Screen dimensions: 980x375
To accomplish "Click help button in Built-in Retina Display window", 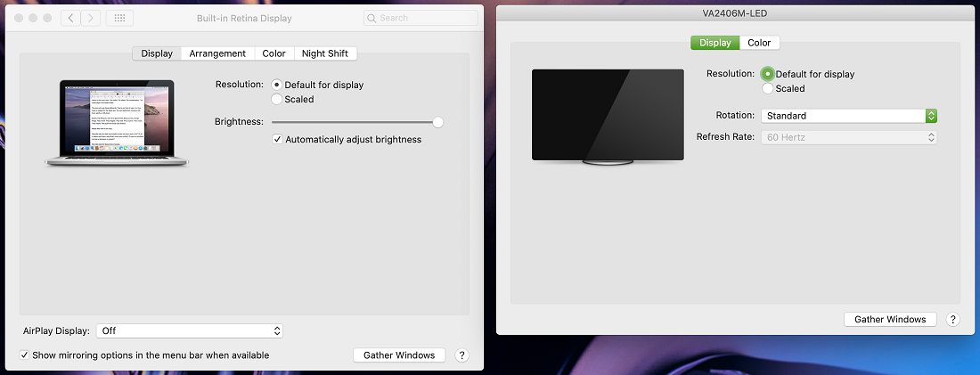I will 461,355.
